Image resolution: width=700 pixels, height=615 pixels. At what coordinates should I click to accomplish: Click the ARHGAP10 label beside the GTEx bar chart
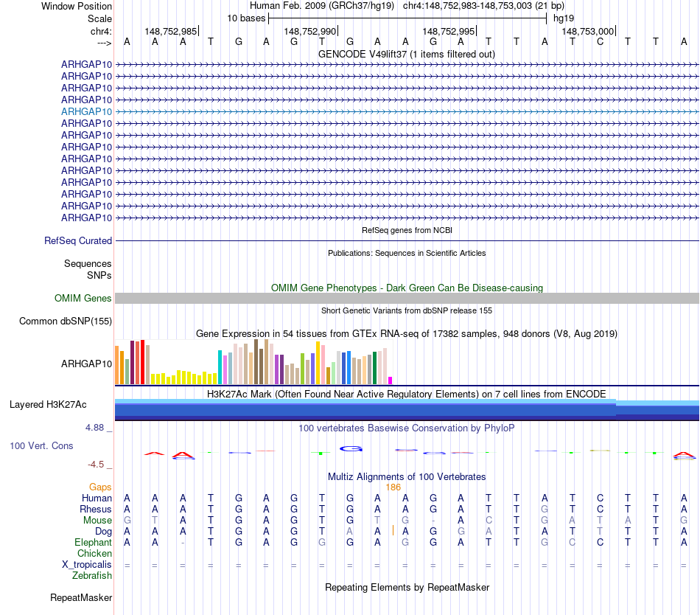point(87,364)
